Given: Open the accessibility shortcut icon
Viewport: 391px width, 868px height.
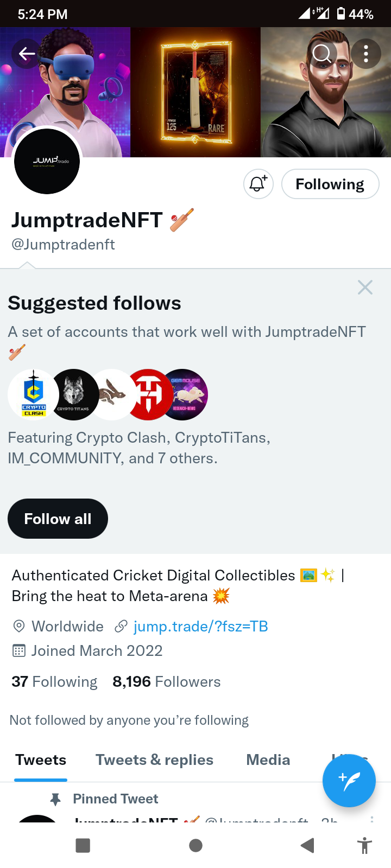Looking at the screenshot, I should (x=364, y=845).
